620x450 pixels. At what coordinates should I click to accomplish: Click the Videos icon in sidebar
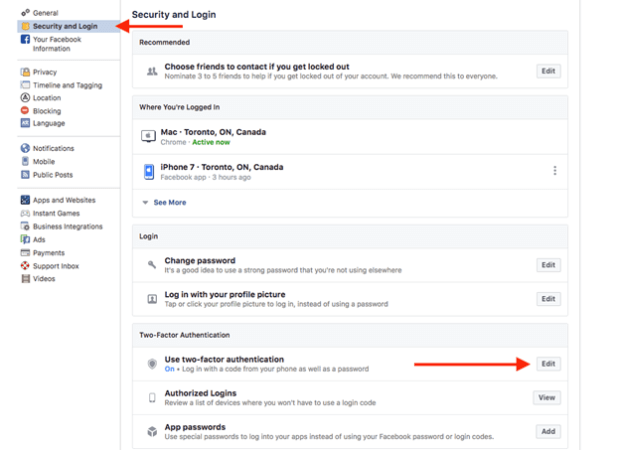25,279
